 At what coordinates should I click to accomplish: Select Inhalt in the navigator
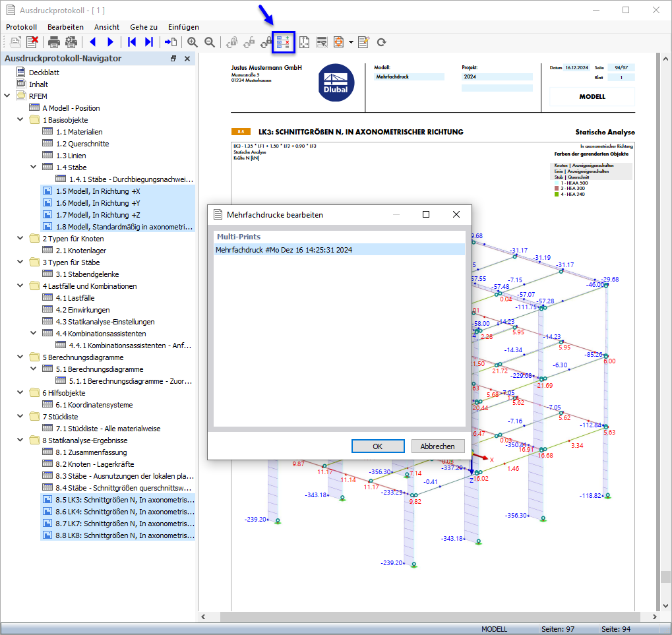[x=38, y=84]
